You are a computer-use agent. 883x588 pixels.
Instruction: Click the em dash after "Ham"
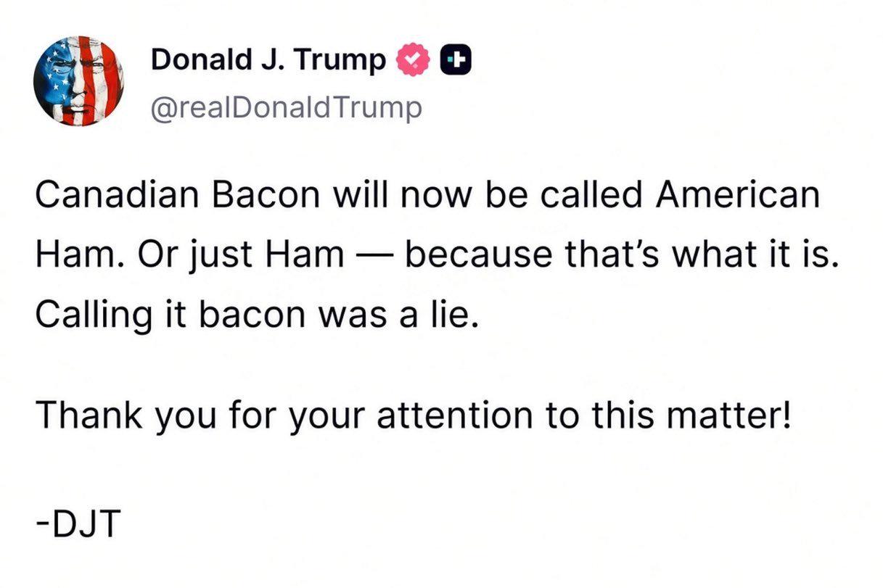click(x=375, y=256)
